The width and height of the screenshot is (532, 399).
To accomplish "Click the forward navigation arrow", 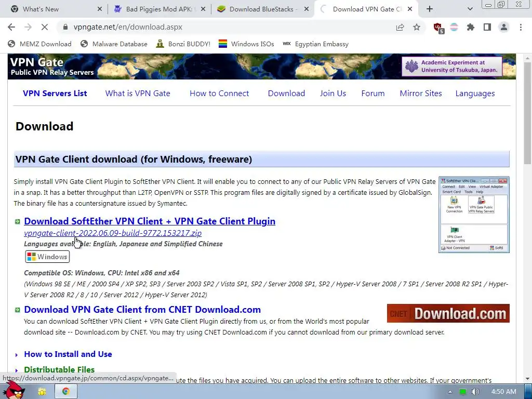I will click(28, 27).
